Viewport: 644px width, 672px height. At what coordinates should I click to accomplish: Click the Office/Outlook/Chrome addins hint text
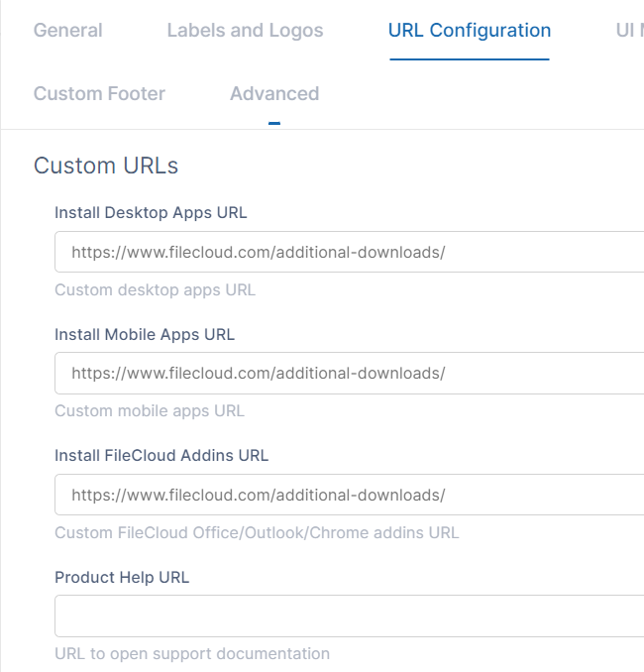[x=257, y=533]
